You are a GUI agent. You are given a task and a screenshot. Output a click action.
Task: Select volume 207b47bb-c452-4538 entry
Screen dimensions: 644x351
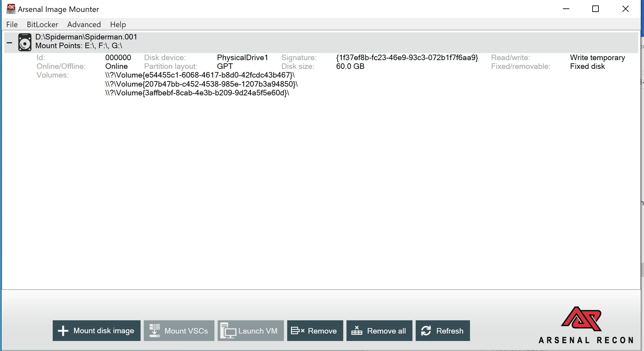[x=201, y=84]
